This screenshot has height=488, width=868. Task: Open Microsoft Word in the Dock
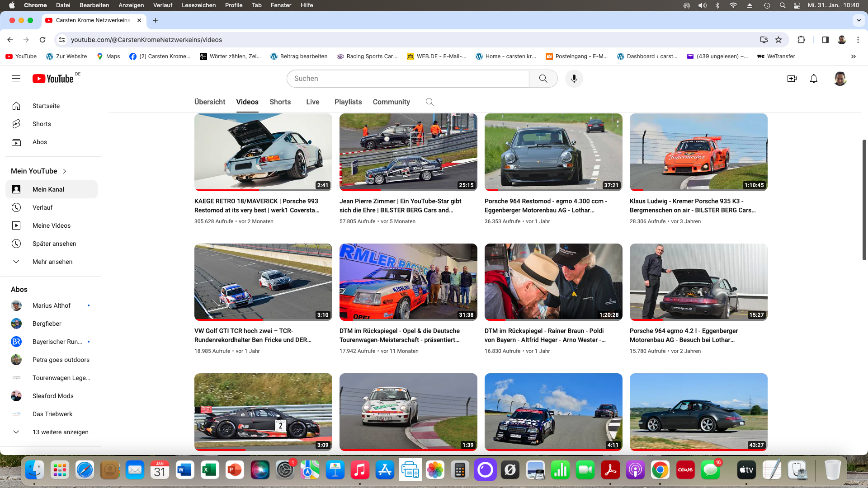click(x=185, y=470)
